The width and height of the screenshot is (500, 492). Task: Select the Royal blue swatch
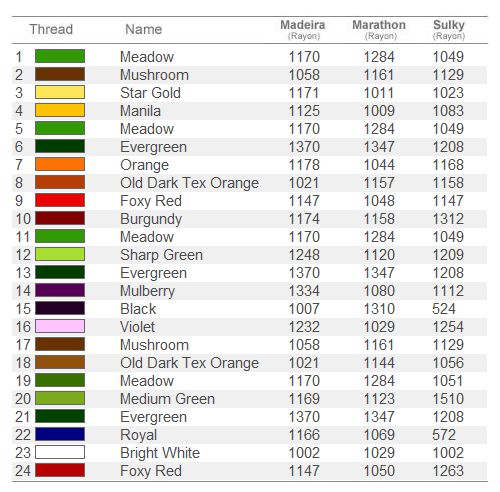point(60,434)
